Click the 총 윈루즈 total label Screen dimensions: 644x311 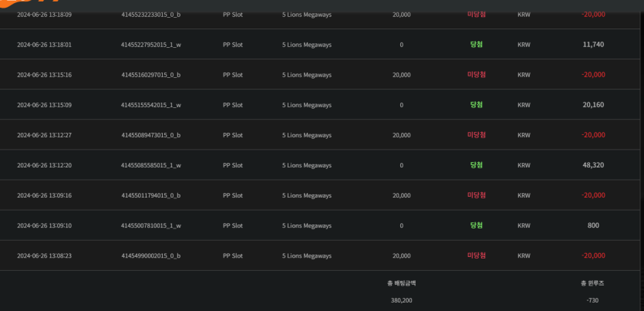[x=592, y=283]
